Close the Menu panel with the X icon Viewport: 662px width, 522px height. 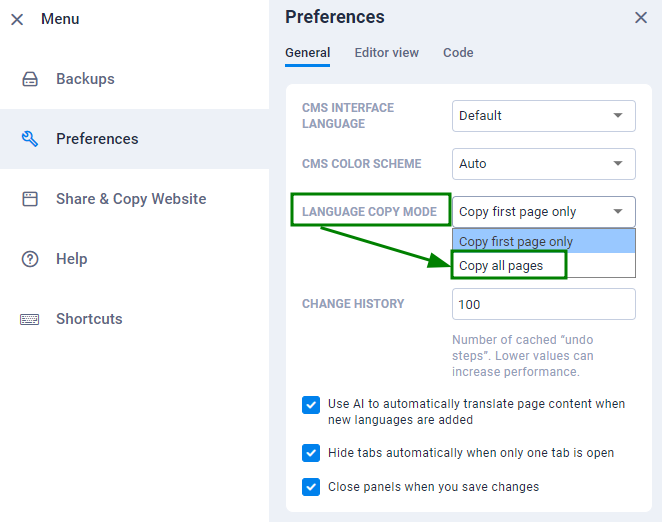point(17,19)
